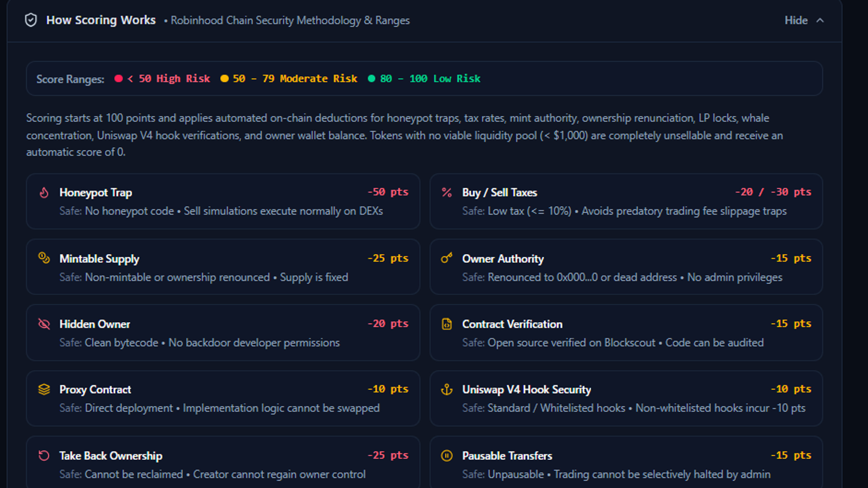868x488 pixels.
Task: Click the Uniswap V4 Hook Security title
Action: point(526,390)
